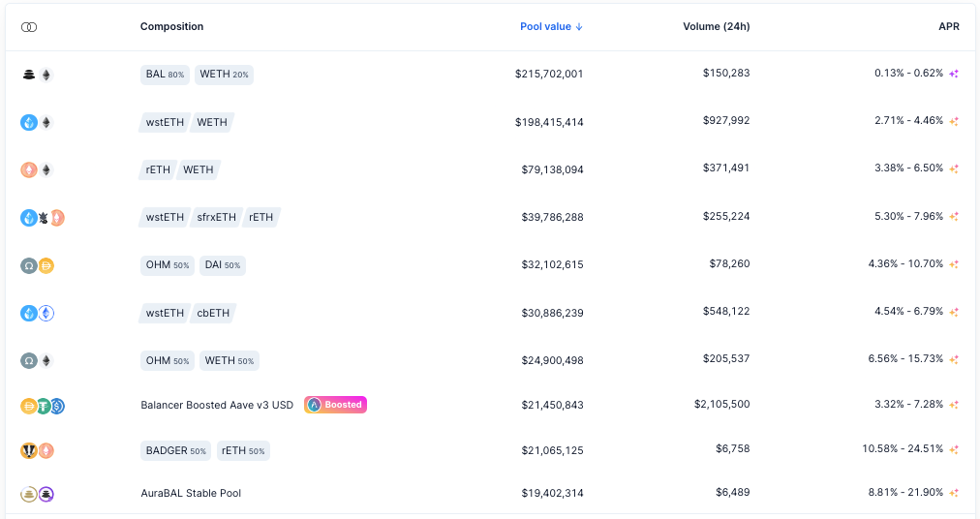Click the OHM token icon in OHM/WETH row

point(29,361)
